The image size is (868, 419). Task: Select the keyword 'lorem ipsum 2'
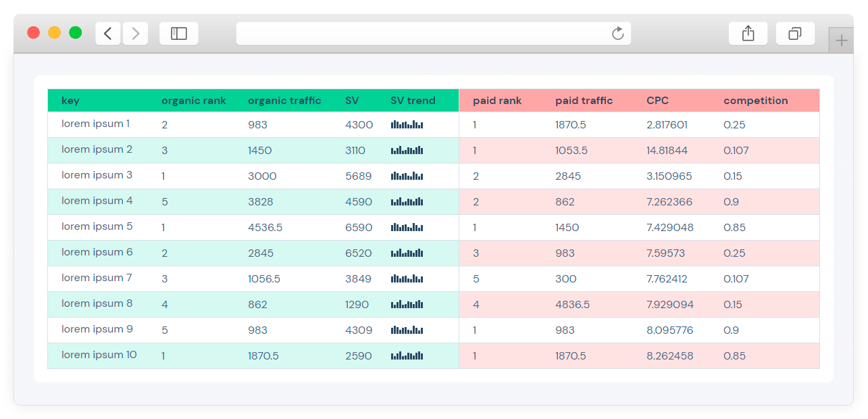pyautogui.click(x=97, y=149)
